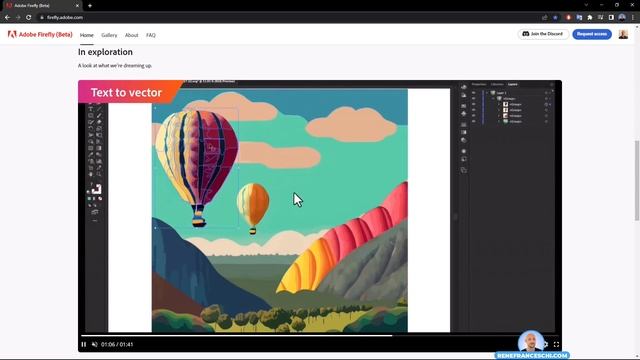Bookmark this page with the star icon

click(555, 18)
